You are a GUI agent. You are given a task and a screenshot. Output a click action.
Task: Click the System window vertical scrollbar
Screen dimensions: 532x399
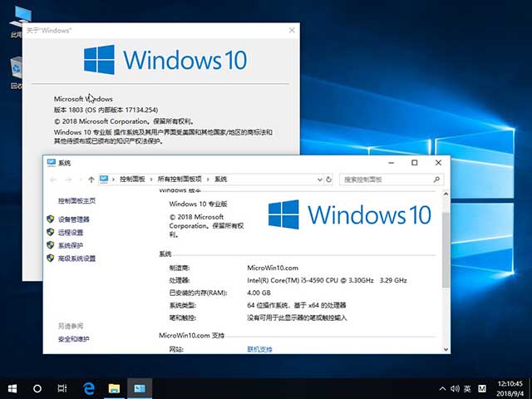(x=446, y=249)
